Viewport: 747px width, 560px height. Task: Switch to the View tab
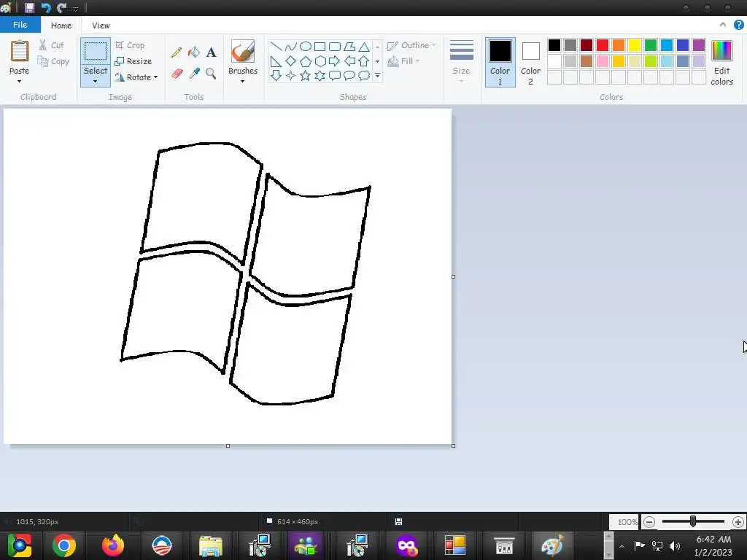[x=101, y=26]
